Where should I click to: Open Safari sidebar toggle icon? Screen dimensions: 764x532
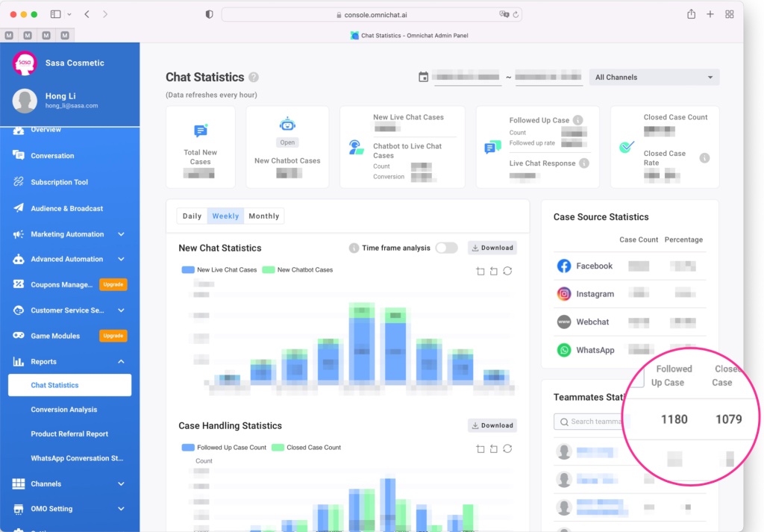tap(55, 14)
